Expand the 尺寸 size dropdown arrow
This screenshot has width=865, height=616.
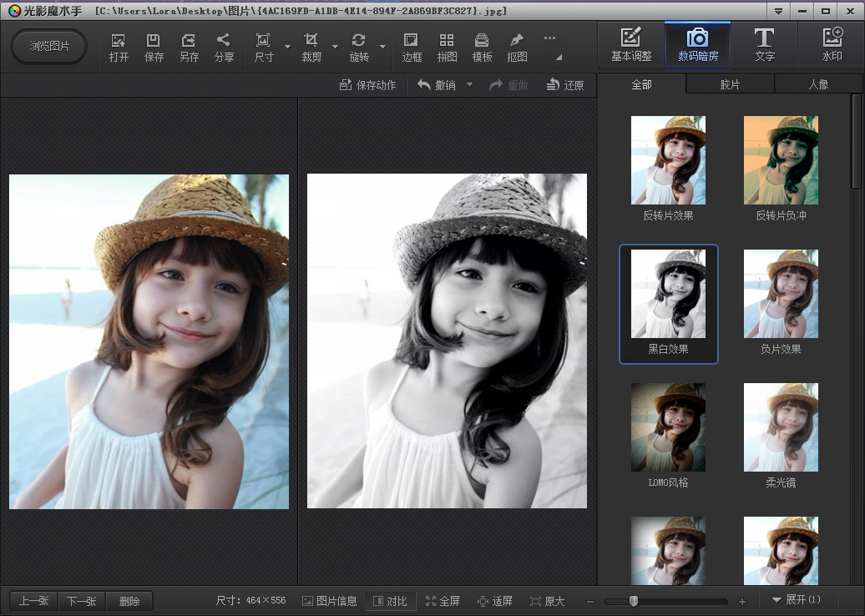[x=287, y=47]
